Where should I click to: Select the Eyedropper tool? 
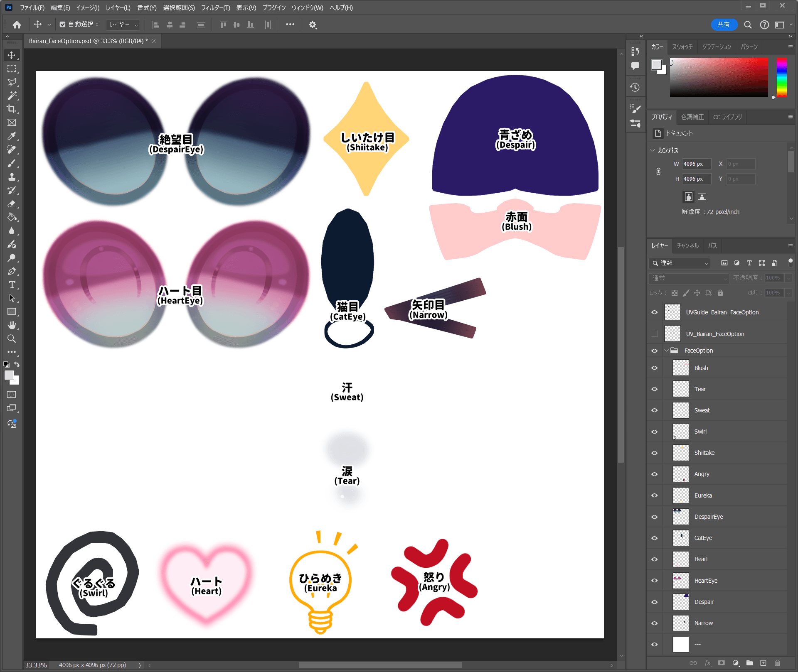[12, 136]
